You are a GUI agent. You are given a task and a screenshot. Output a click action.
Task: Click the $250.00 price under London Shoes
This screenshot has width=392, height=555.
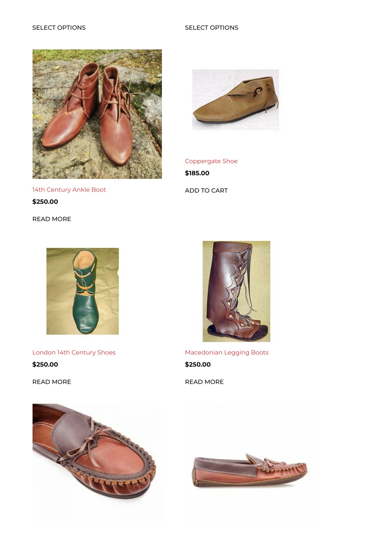click(x=45, y=365)
